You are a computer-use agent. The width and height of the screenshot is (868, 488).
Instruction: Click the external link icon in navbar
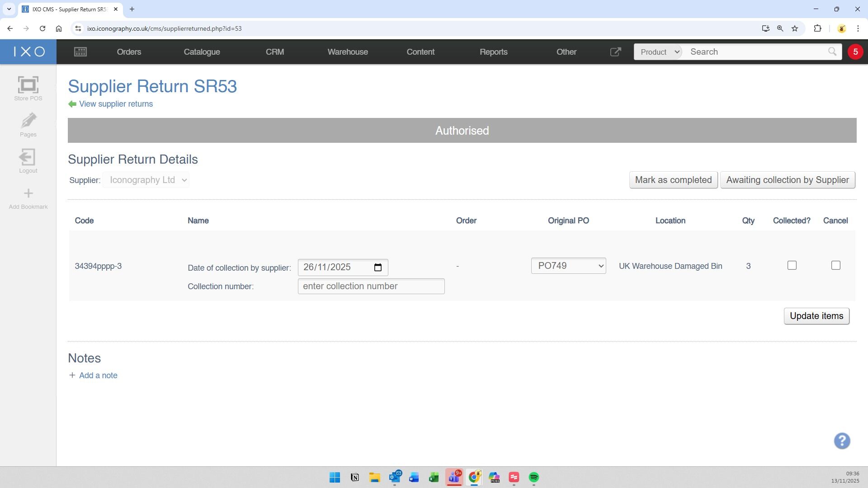pyautogui.click(x=615, y=52)
